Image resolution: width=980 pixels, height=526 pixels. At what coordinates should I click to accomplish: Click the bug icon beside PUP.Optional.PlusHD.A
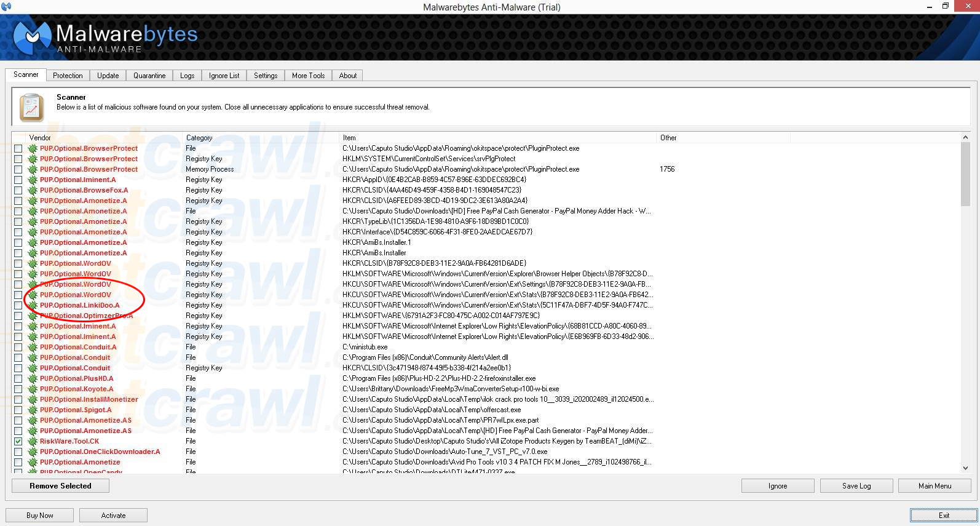33,378
